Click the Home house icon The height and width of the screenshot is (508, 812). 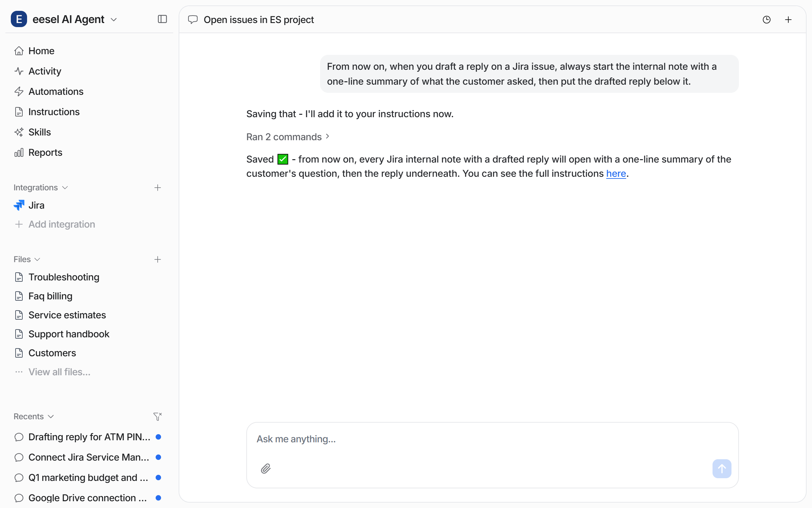[19, 51]
